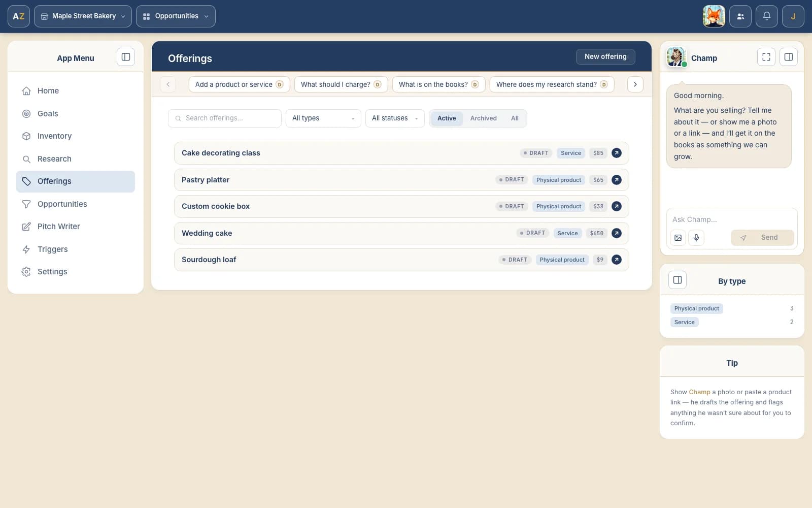This screenshot has height=508, width=812.
Task: Click Add a product or service suggestion
Action: click(x=239, y=84)
